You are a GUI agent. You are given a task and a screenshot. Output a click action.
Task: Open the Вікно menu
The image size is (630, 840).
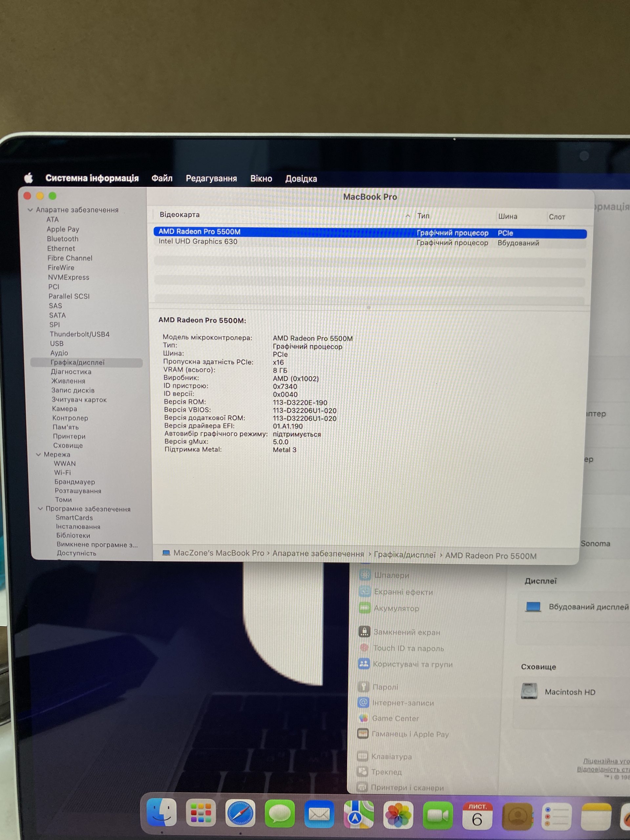(261, 178)
